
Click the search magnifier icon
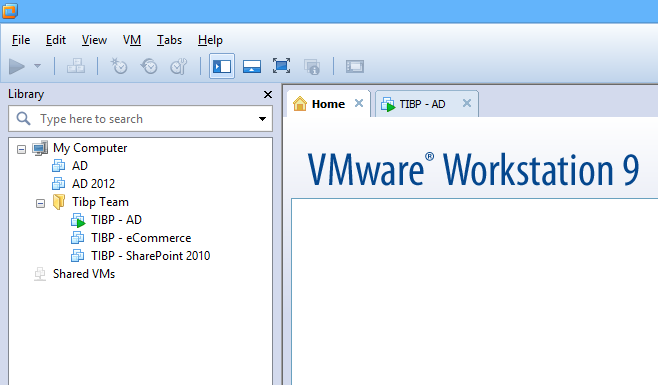[24, 119]
